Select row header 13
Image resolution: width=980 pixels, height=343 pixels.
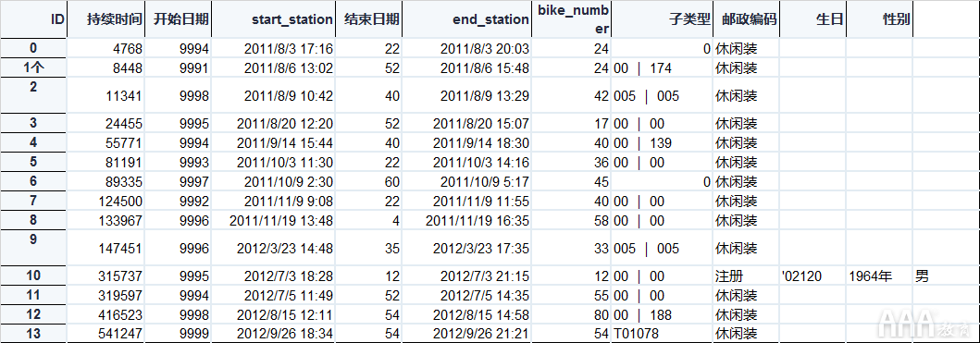[x=33, y=334]
